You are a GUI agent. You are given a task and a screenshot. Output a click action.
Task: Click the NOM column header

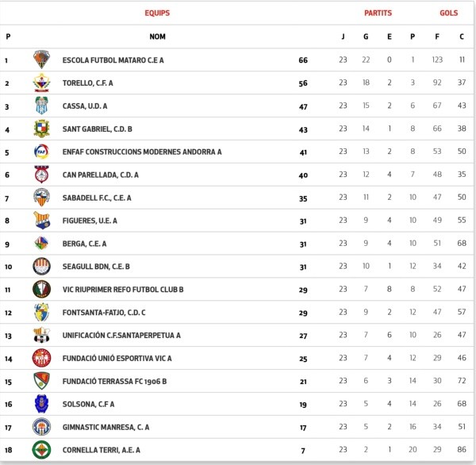tap(157, 36)
